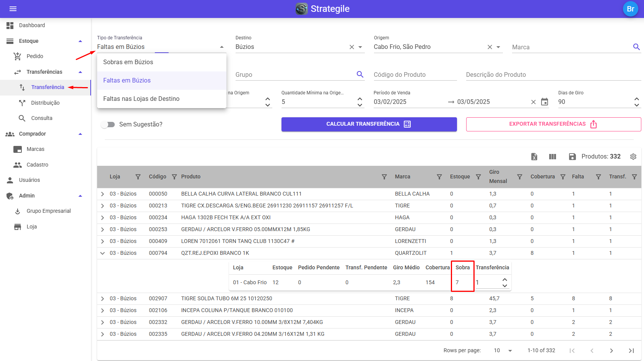This screenshot has height=361, width=644.
Task: Click the Exportar Transferências button
Action: (553, 124)
